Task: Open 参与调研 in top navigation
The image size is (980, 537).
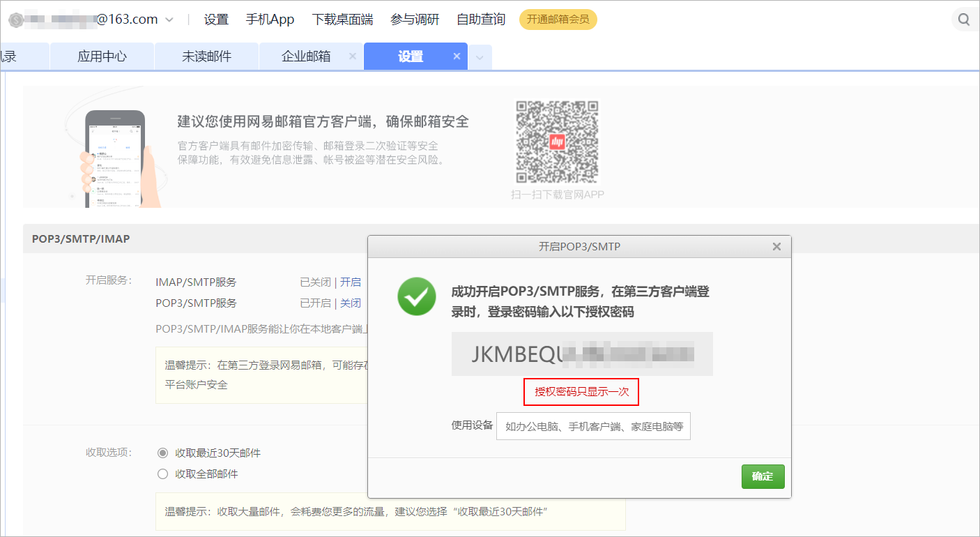Action: [x=415, y=20]
